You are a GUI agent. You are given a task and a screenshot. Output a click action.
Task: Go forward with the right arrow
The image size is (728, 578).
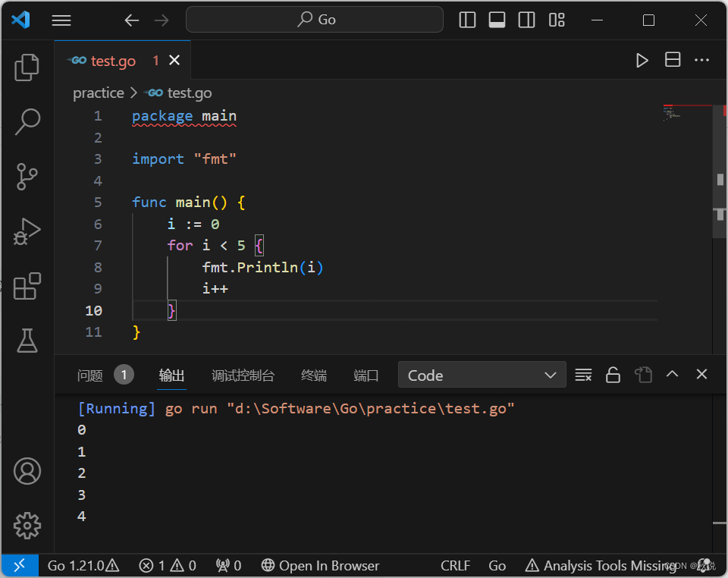[162, 20]
